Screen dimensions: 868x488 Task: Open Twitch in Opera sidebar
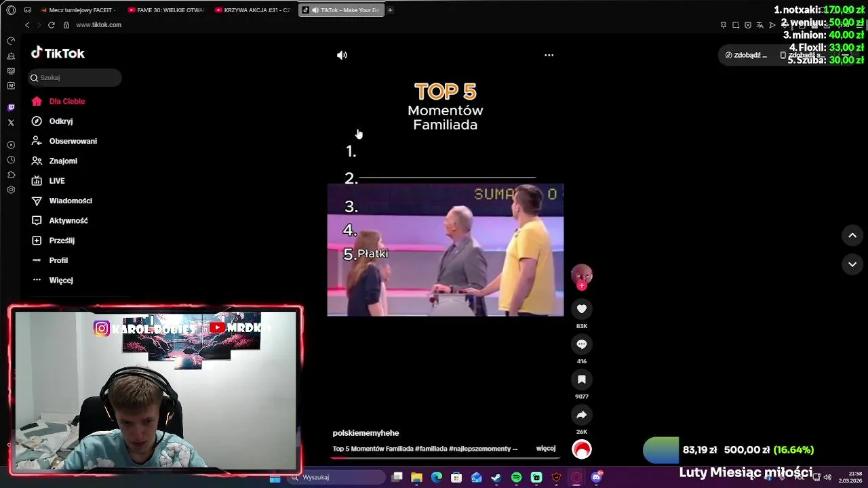(11, 108)
